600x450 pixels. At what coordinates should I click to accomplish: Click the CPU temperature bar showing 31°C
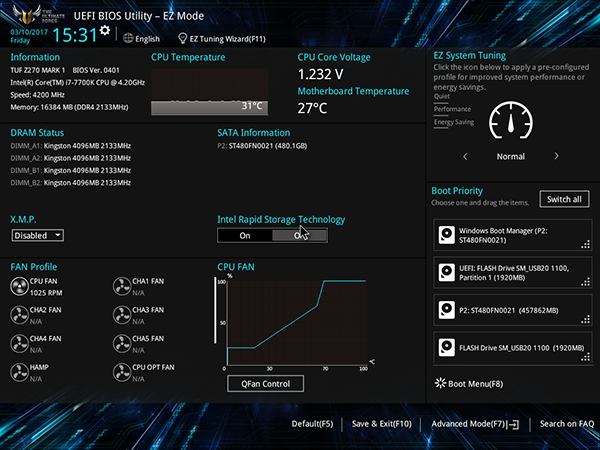pyautogui.click(x=209, y=108)
